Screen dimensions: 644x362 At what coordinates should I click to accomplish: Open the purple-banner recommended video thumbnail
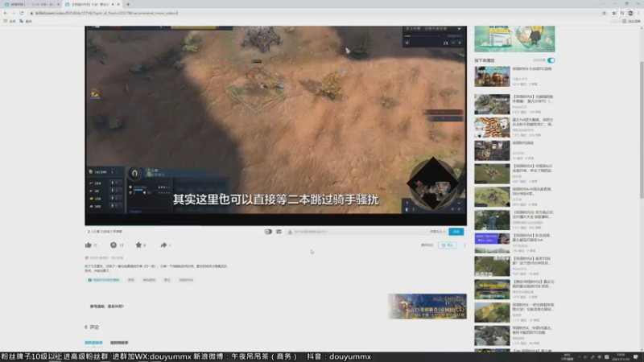[x=492, y=243]
